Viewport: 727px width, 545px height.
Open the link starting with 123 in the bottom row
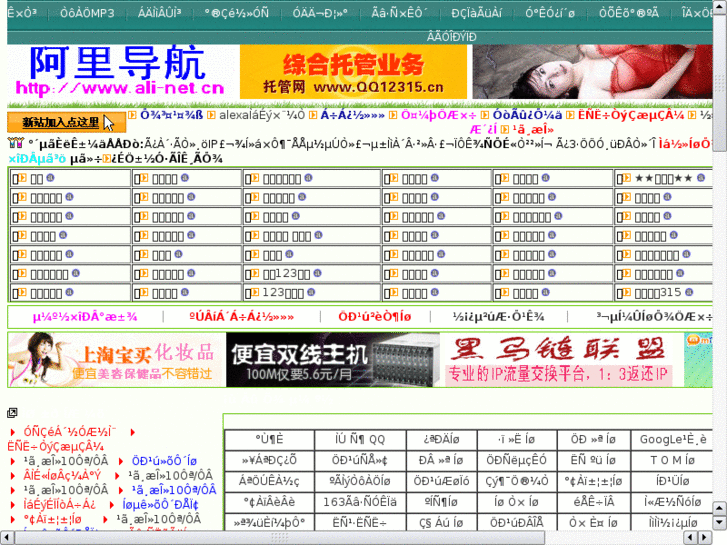pos(283,293)
